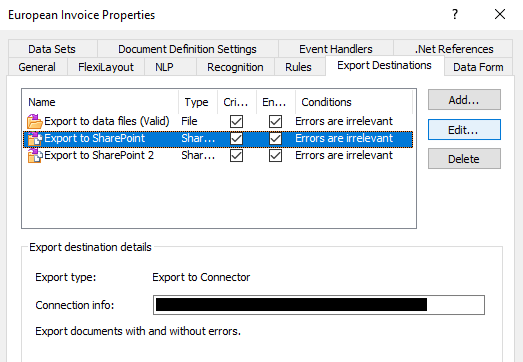Toggle Enabled checkbox for Export to SharePoint
The width and height of the screenshot is (523, 362).
(275, 138)
